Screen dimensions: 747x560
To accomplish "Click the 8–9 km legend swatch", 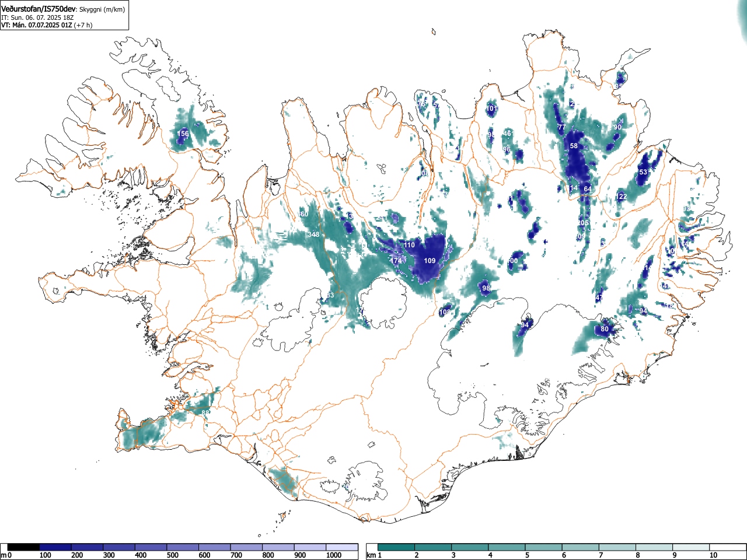I will 654,547.
